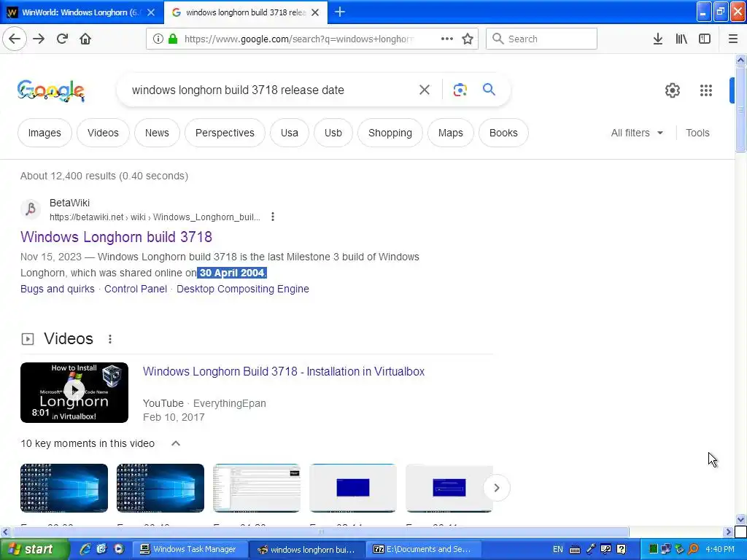Expand the All filters dropdown
Image resolution: width=747 pixels, height=560 pixels.
637,133
